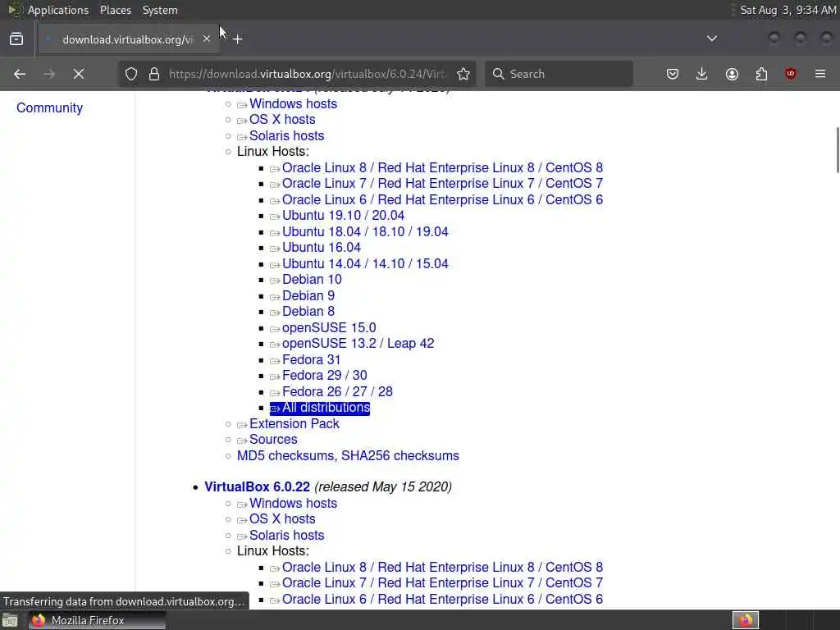This screenshot has width=840, height=630.
Task: Open openSUSE 13.2 / Leap 42 link
Action: [358, 344]
